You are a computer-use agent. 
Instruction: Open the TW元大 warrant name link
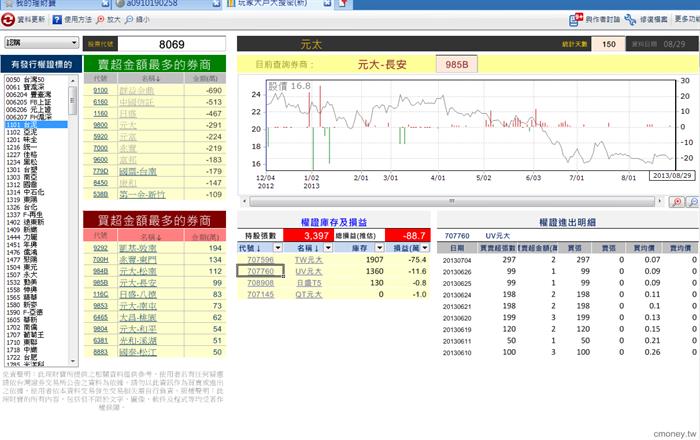(308, 260)
